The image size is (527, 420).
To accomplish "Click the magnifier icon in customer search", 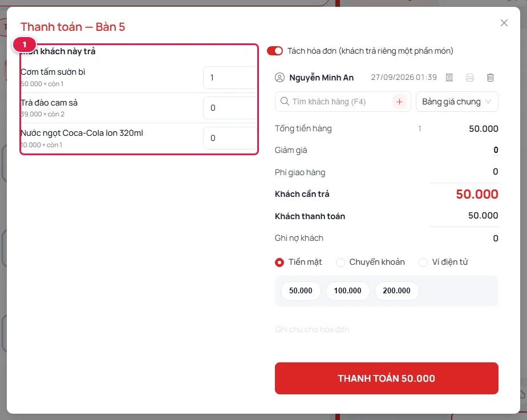I will tap(285, 101).
